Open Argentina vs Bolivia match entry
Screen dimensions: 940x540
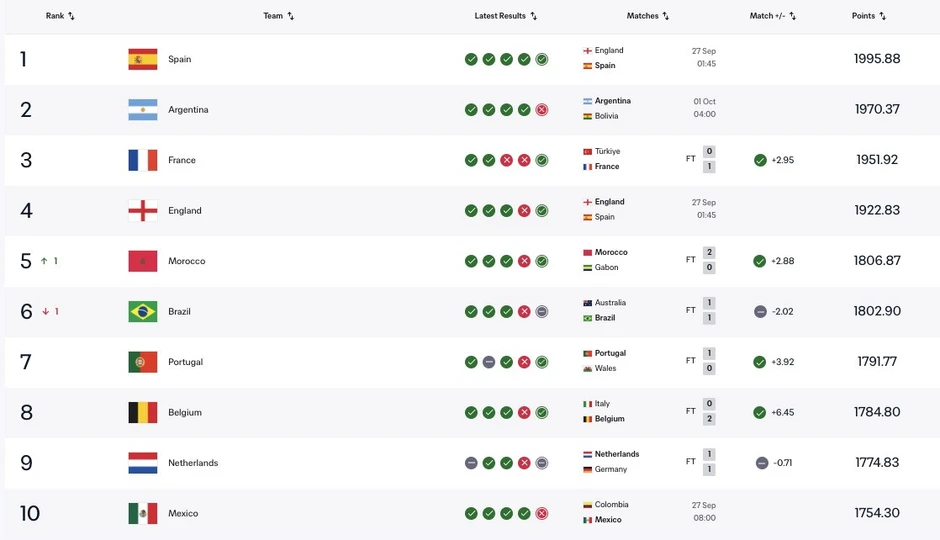[x=649, y=108]
